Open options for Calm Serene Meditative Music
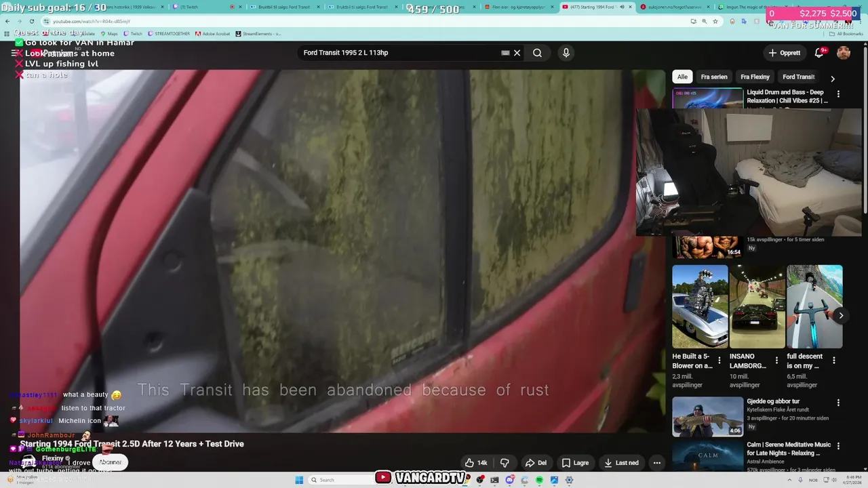This screenshot has width=868, height=488. (838, 446)
